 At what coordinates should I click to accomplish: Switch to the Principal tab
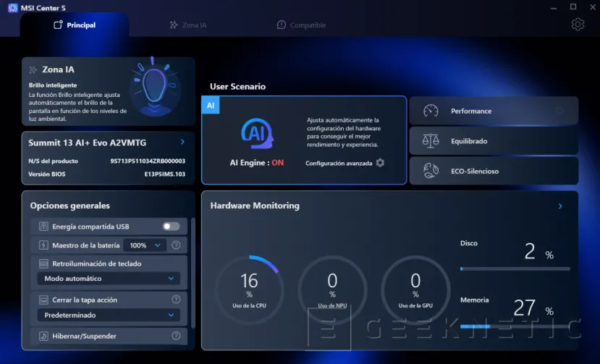(75, 25)
